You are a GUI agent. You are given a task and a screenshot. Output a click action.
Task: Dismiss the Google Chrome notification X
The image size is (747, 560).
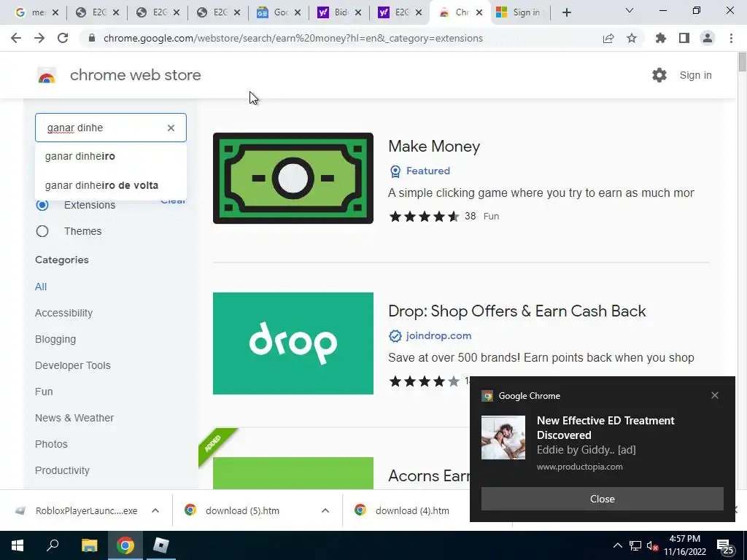click(x=715, y=395)
